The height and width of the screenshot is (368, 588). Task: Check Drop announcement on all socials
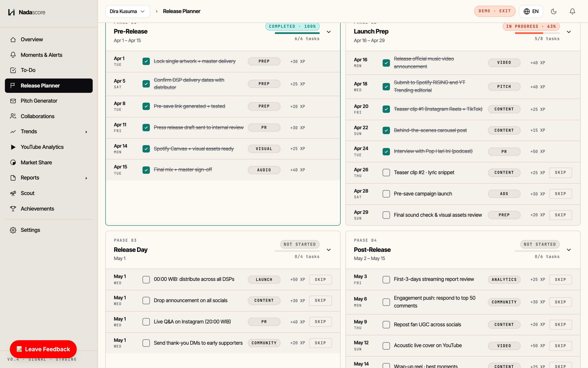click(146, 301)
